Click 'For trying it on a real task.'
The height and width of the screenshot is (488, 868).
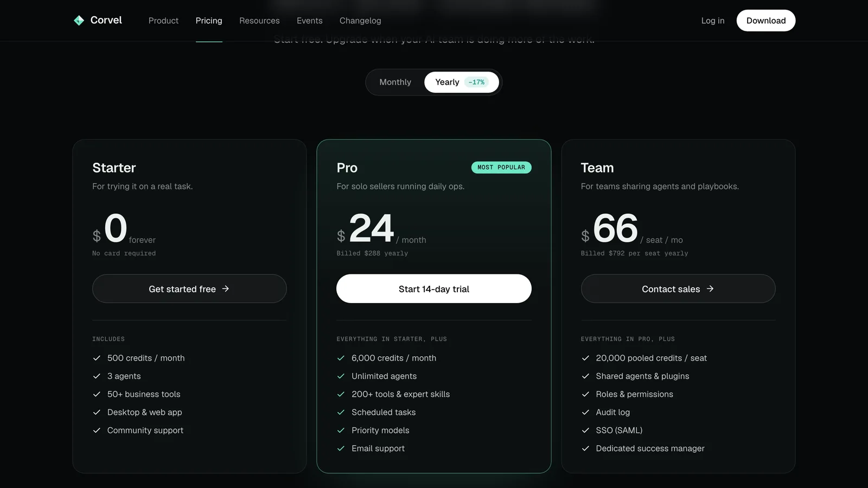pos(143,187)
